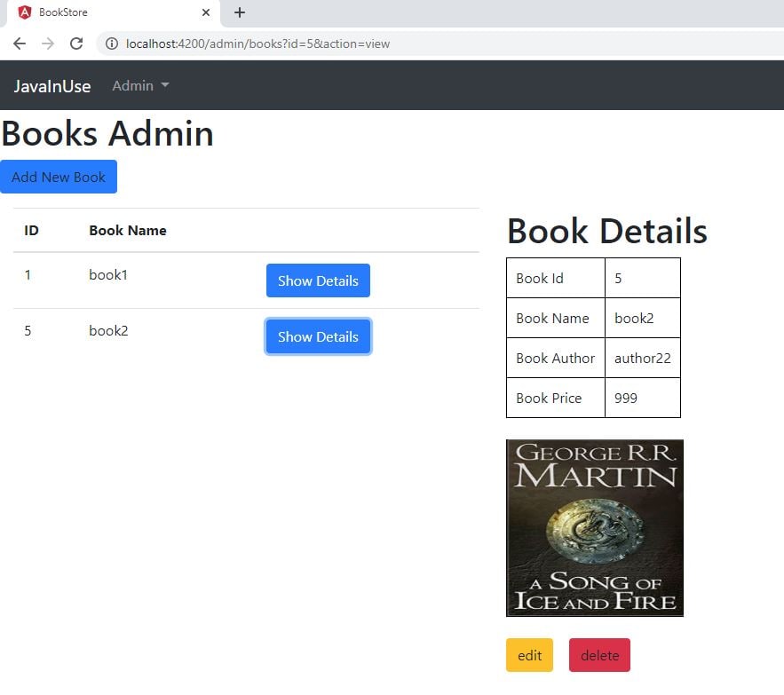
Task: Click the Books Admin page heading
Action: pyautogui.click(x=107, y=133)
